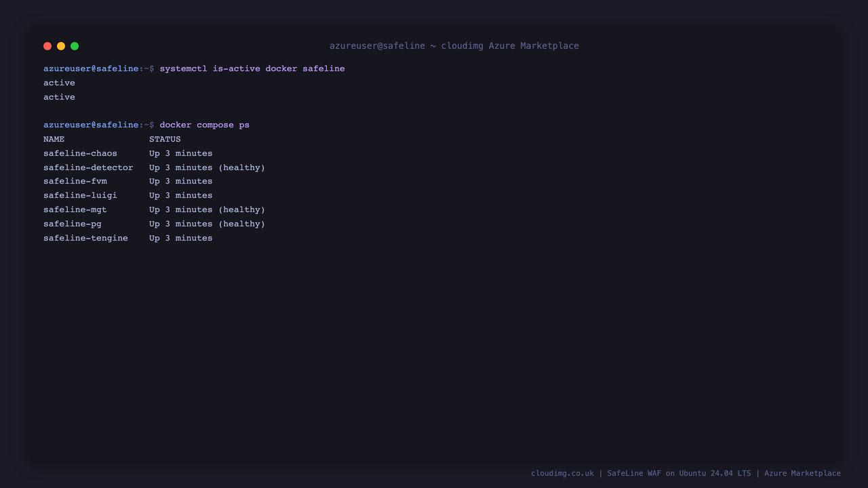
Task: Click the red close window dot
Action: click(47, 46)
